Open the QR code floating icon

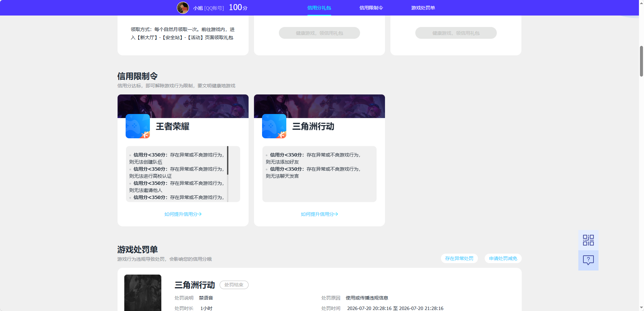(588, 240)
